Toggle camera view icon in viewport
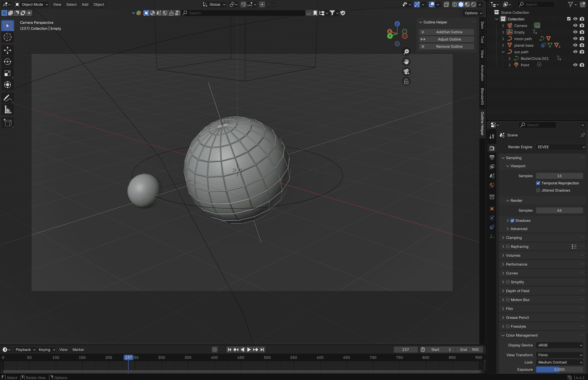Viewport: 588px width, 380px height. 406,71
